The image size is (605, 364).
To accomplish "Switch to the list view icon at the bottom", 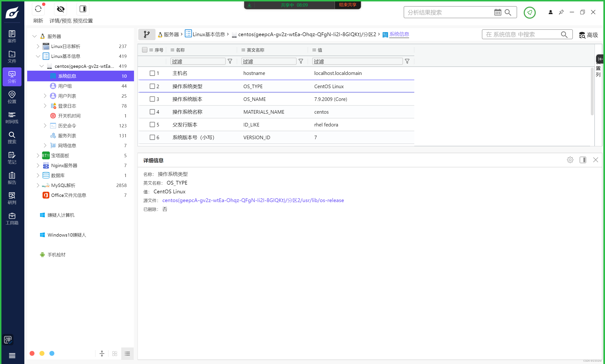I will coord(127,353).
